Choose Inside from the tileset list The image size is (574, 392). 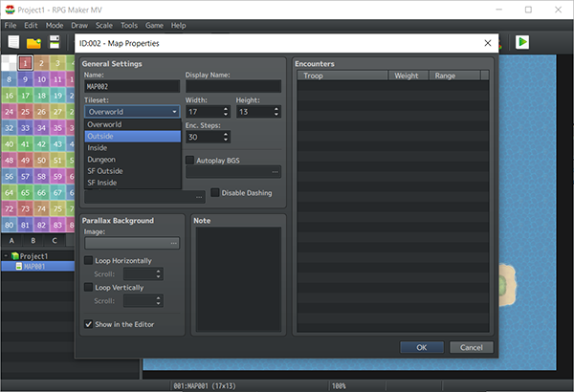click(x=133, y=148)
